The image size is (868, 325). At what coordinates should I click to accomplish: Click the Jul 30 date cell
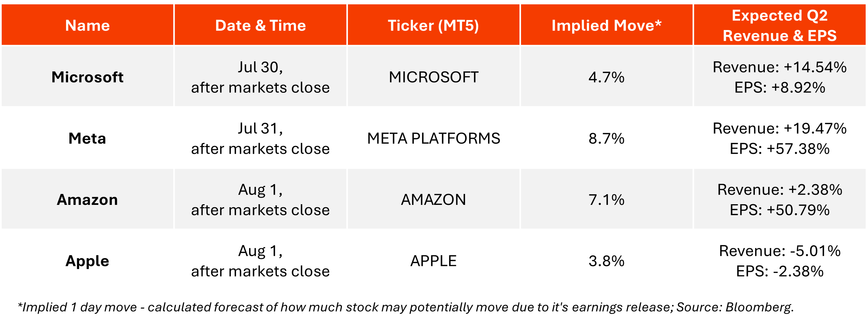[260, 77]
